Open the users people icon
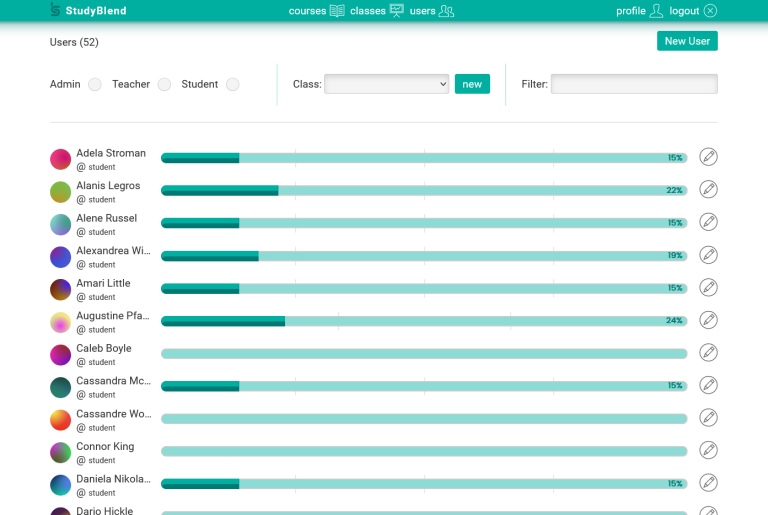This screenshot has height=515, width=768. coord(446,11)
